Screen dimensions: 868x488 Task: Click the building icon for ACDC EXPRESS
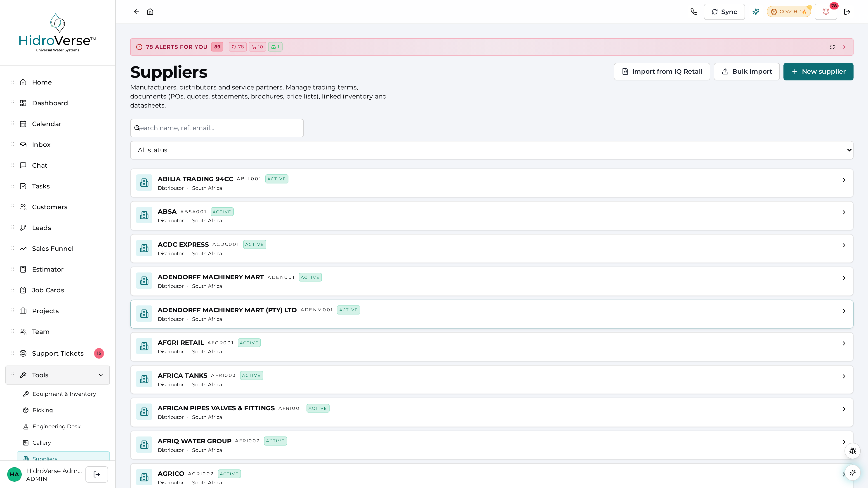tap(144, 248)
